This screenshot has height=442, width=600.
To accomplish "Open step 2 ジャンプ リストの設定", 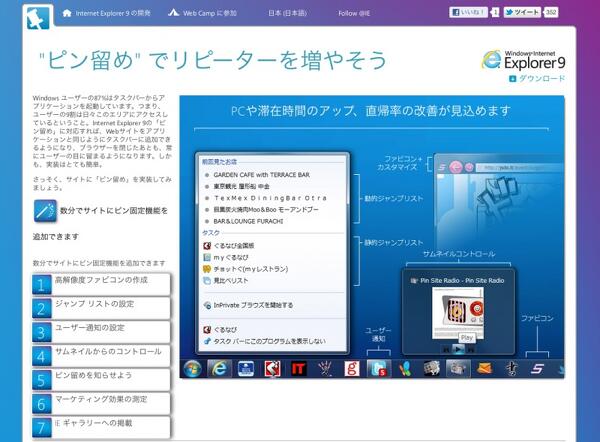I will 101,308.
